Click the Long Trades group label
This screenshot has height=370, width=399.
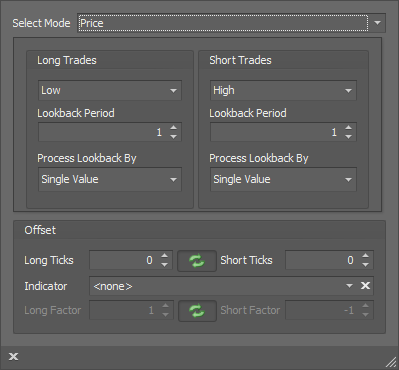point(67,60)
